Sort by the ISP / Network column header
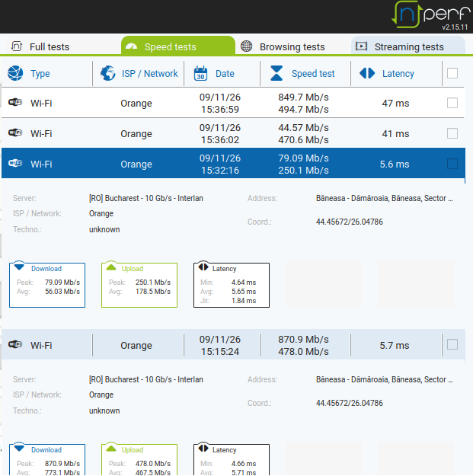The image size is (473, 476). 150,73
